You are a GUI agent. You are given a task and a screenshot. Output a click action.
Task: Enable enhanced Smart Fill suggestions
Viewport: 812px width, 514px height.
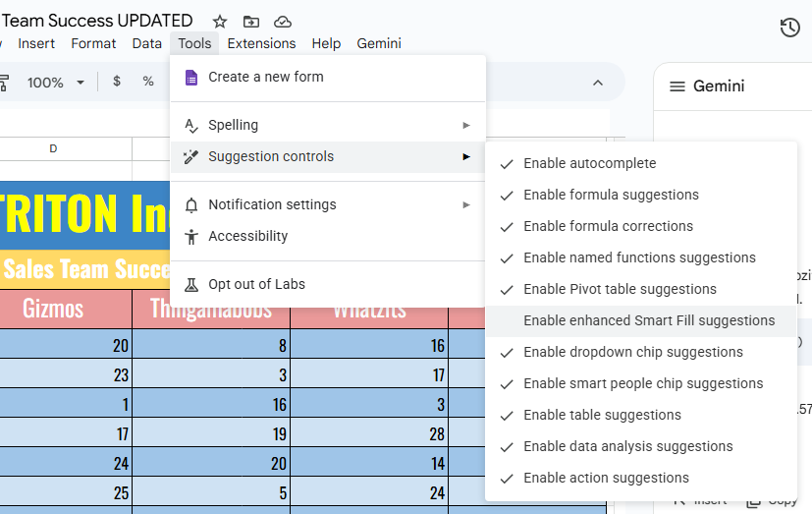pyautogui.click(x=648, y=320)
